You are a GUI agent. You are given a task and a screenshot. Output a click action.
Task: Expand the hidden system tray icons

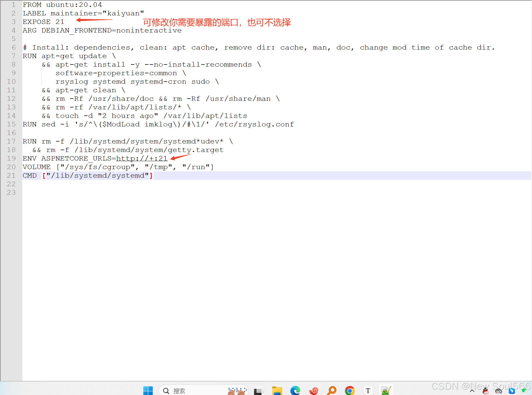[472, 391]
